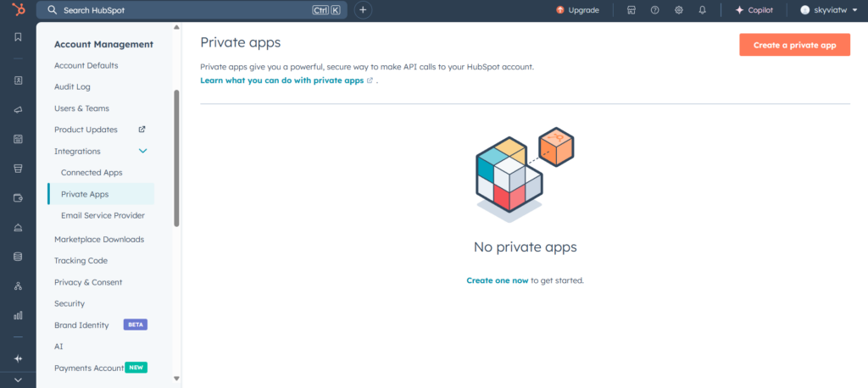This screenshot has height=388, width=868.
Task: Click the Product Updates external-link icon
Action: coord(142,129)
